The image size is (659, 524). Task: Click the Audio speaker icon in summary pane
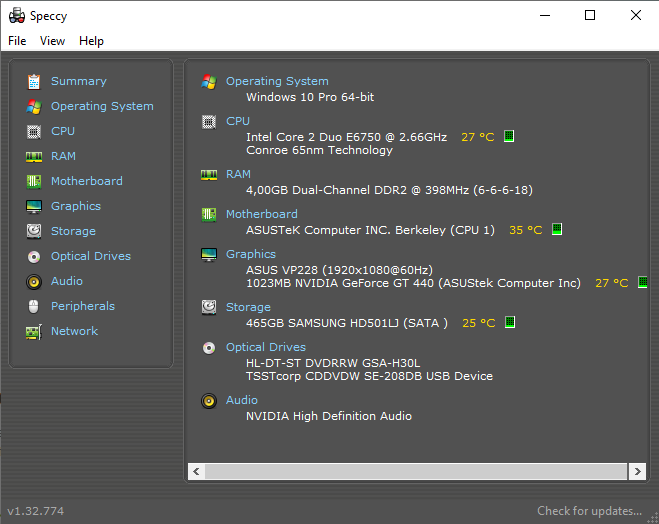[x=209, y=401]
